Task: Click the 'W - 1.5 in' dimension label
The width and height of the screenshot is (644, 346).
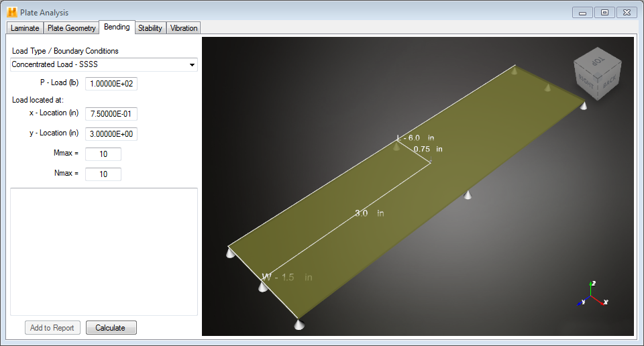Action: (x=287, y=278)
